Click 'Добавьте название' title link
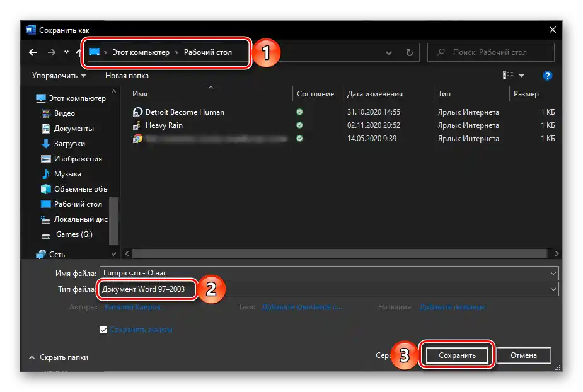Screen dimensions: 583x392 (x=452, y=307)
